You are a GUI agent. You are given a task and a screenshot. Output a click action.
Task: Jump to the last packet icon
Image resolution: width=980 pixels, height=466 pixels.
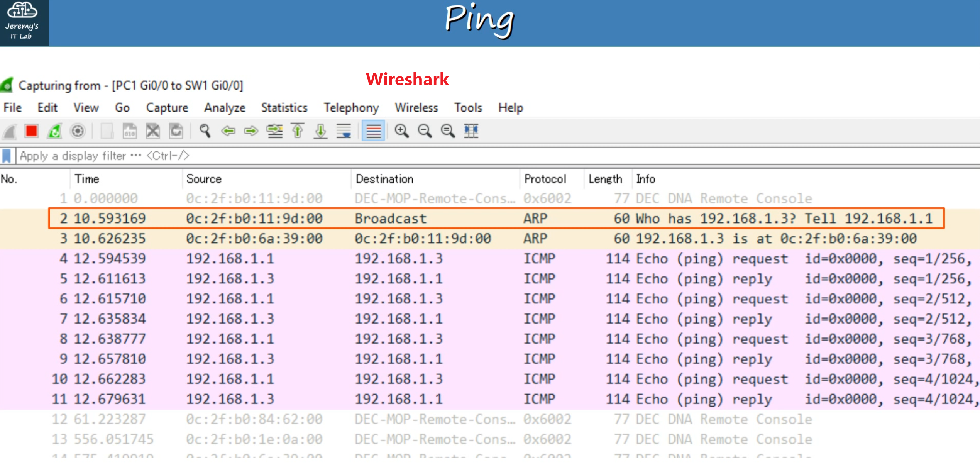pos(320,131)
